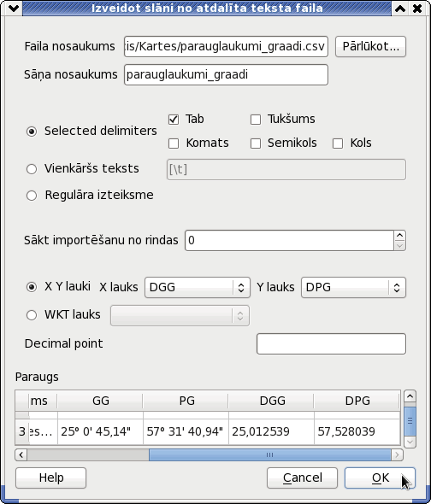Enable the Komats delimiter checkbox

(x=174, y=144)
